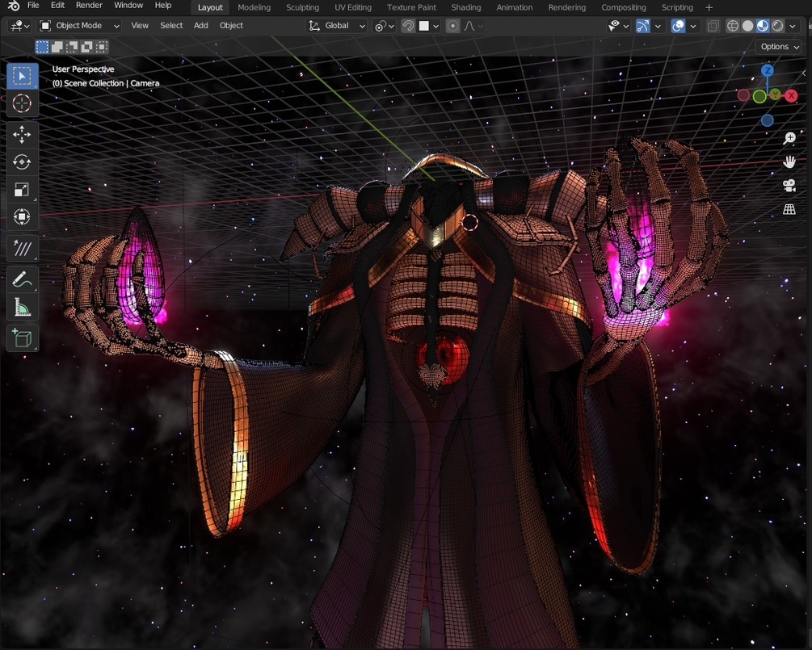Open the proportional editing falloff selector
This screenshot has height=650, width=812.
473,25
